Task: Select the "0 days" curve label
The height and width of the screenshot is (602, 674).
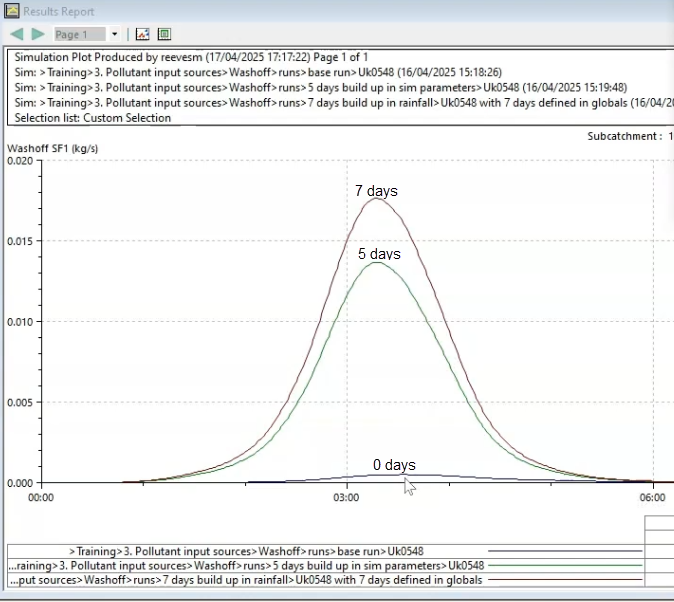Action: (394, 465)
